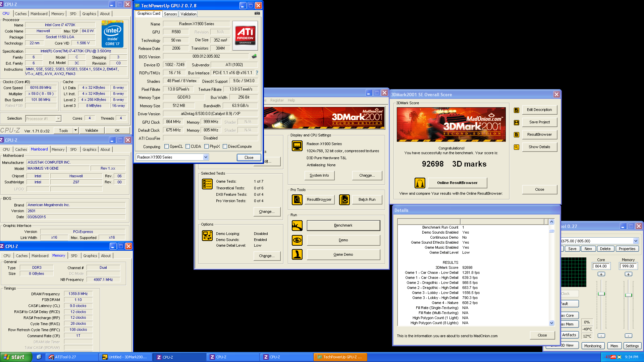
Task: Click the Save Project floppy icon
Action: point(517,122)
